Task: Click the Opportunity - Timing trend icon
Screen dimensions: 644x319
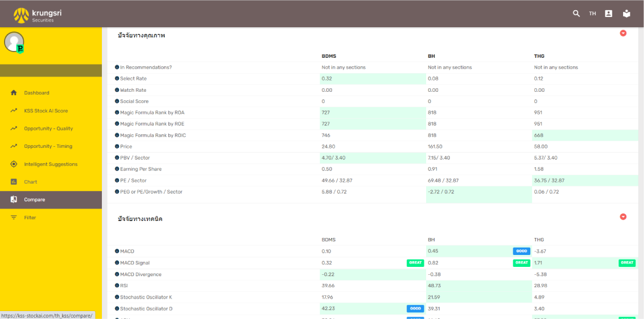Action: coord(14,146)
